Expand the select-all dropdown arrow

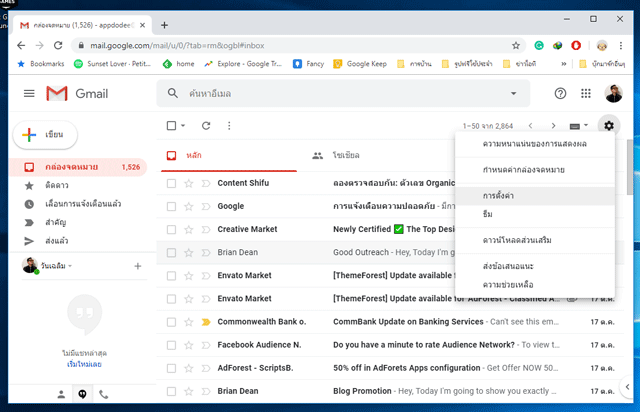(x=183, y=125)
